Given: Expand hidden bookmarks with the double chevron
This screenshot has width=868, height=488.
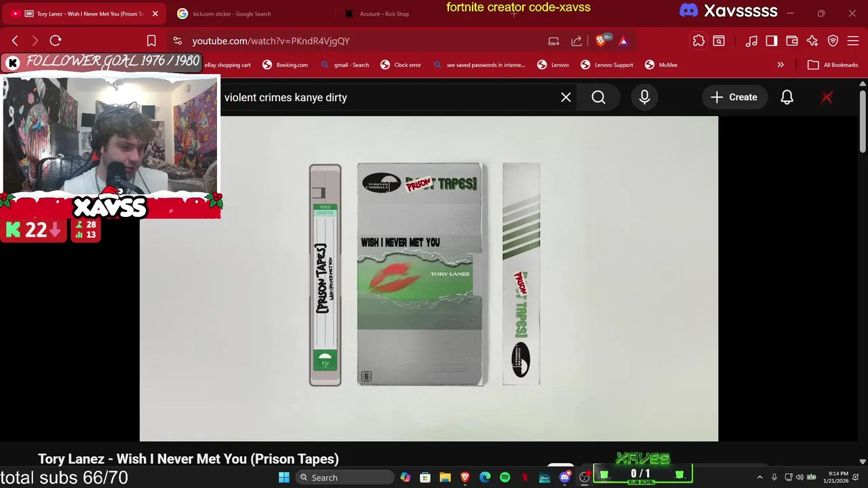Looking at the screenshot, I should click(x=781, y=65).
